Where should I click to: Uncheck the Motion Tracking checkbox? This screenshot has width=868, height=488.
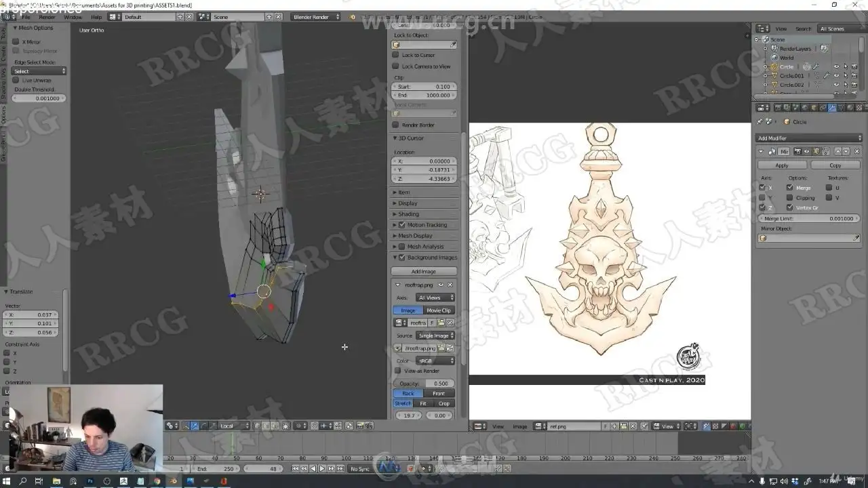[x=401, y=224]
